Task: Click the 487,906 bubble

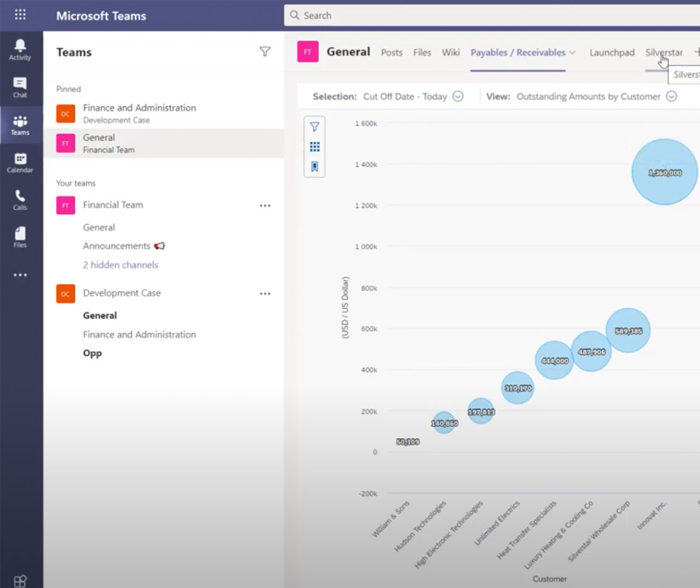Action: pyautogui.click(x=592, y=351)
